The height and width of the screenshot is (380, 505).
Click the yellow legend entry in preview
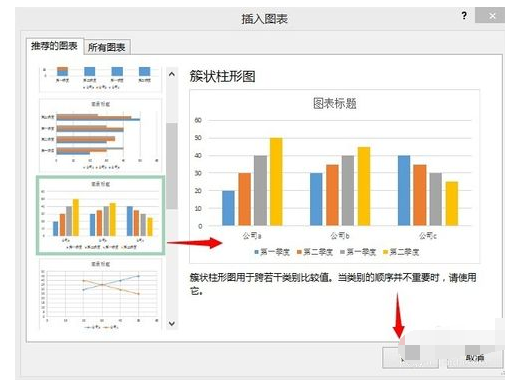(x=401, y=252)
